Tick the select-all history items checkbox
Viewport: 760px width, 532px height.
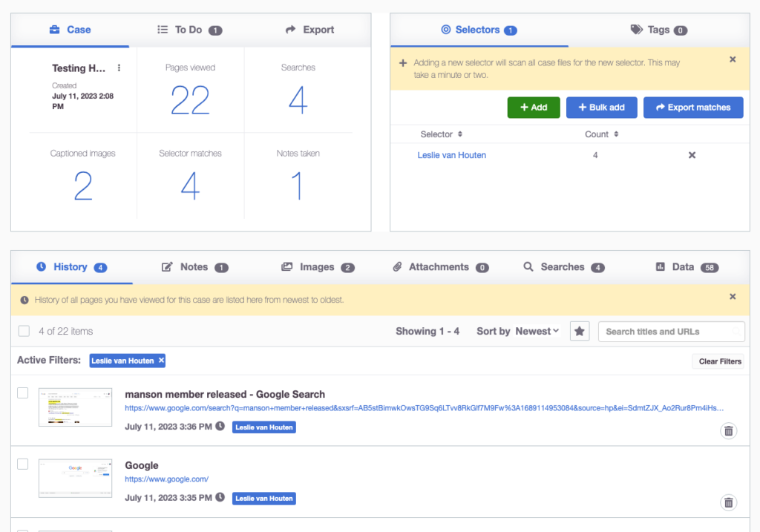[x=24, y=331]
